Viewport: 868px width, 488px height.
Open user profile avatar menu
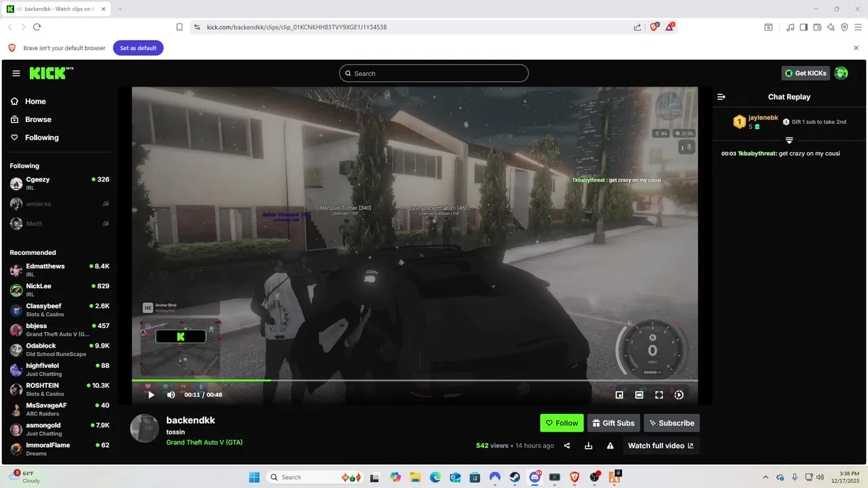842,73
